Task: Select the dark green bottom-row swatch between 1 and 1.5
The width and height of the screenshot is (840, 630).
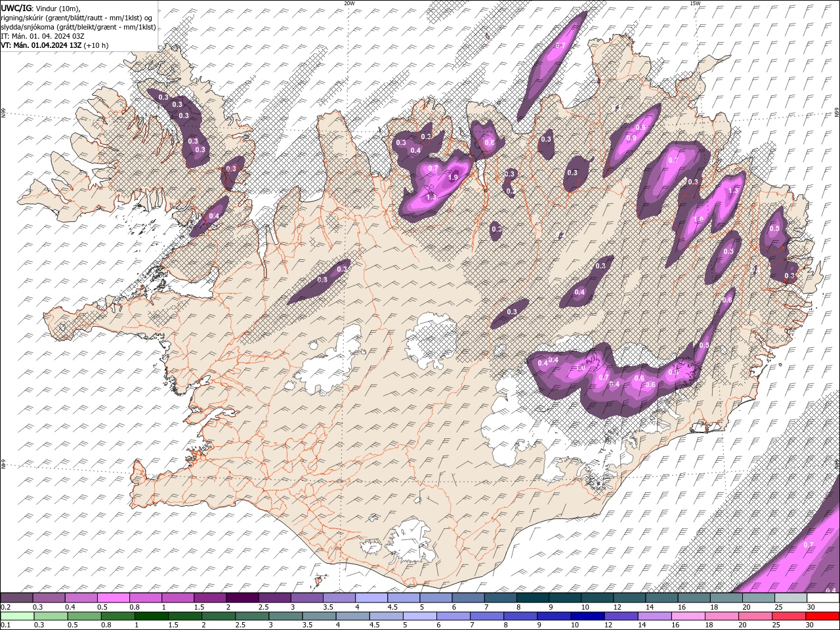Action: pos(151,616)
